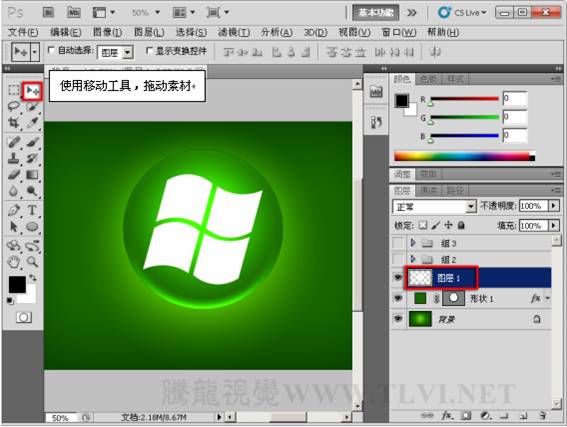567x427 pixels.
Task: Select the 3D Camera Orbit tool
Action: [x=32, y=246]
